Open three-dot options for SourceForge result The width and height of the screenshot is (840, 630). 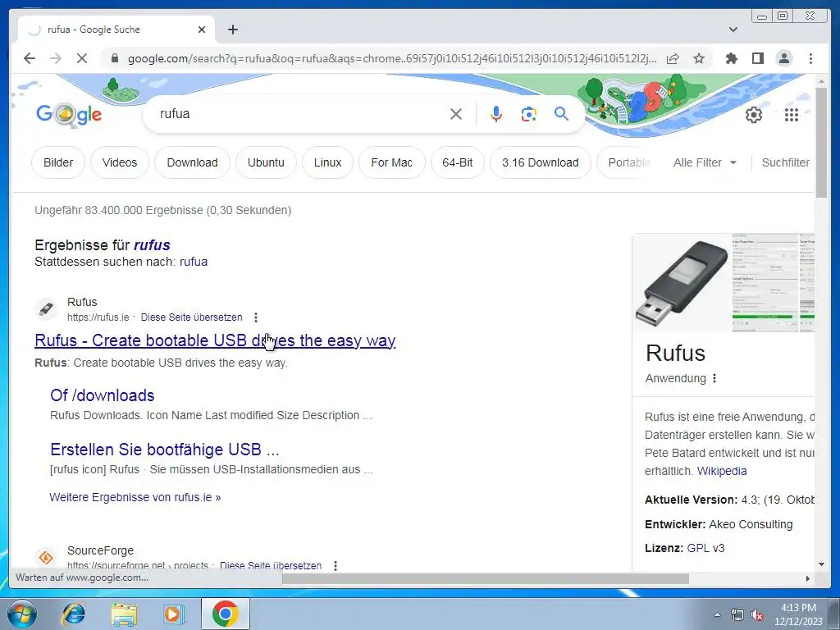point(336,565)
